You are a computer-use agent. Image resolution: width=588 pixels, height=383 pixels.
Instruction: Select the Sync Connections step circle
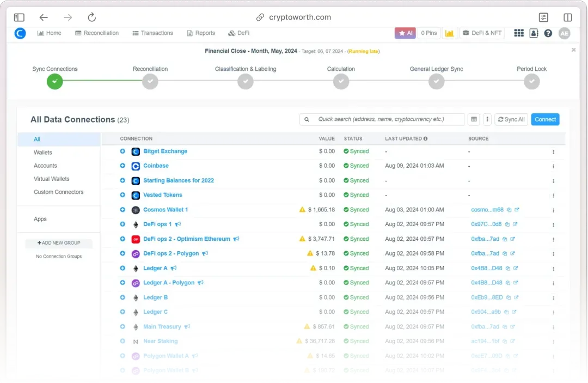point(55,81)
